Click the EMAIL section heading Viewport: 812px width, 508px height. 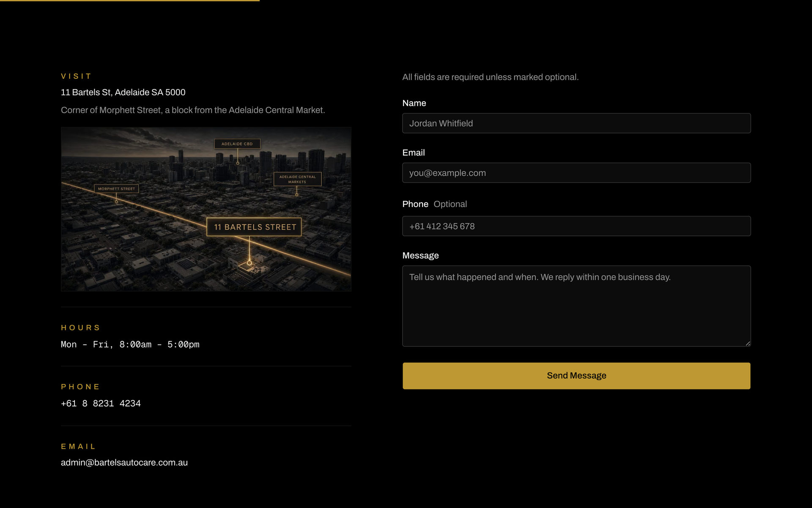click(78, 447)
